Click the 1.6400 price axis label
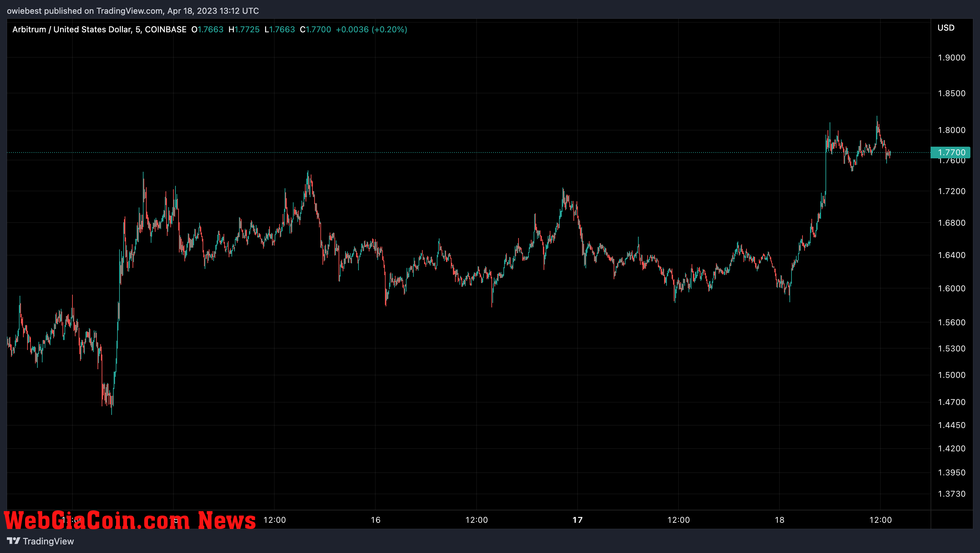The height and width of the screenshot is (553, 980). tap(951, 255)
